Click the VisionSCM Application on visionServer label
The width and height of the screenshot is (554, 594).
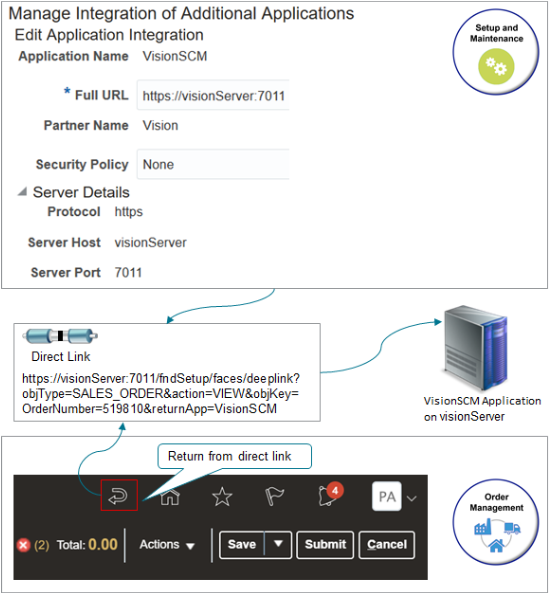[482, 409]
